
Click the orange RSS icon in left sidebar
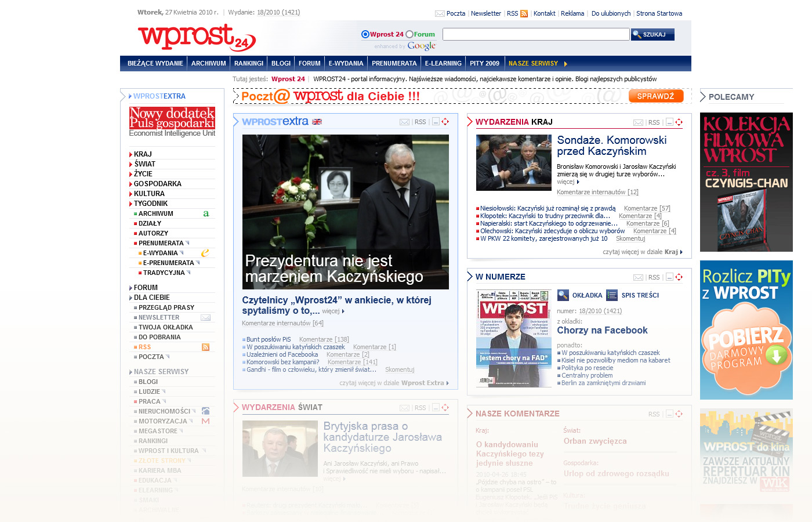click(x=205, y=347)
